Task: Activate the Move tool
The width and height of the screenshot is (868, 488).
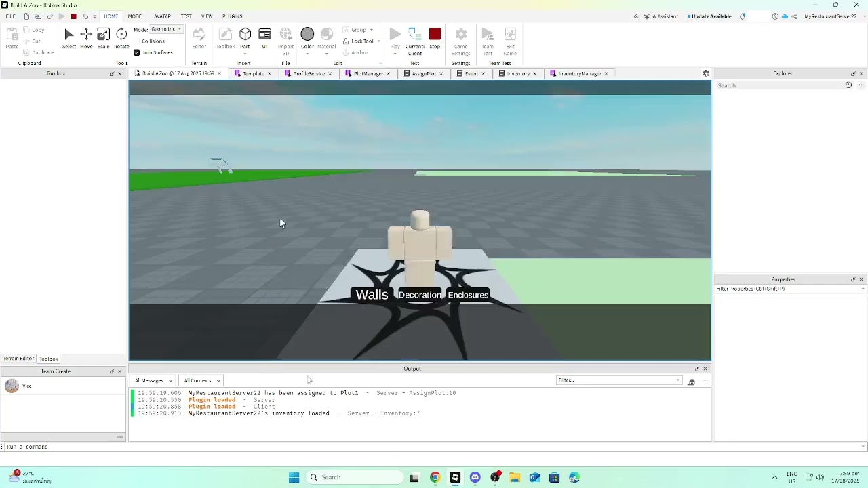Action: point(86,39)
